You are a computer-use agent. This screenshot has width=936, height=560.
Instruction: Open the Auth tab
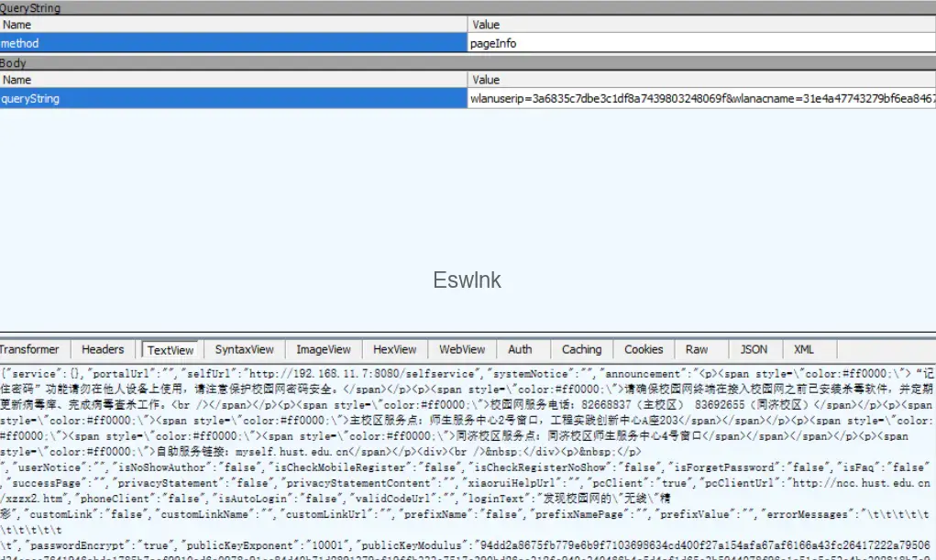point(520,349)
